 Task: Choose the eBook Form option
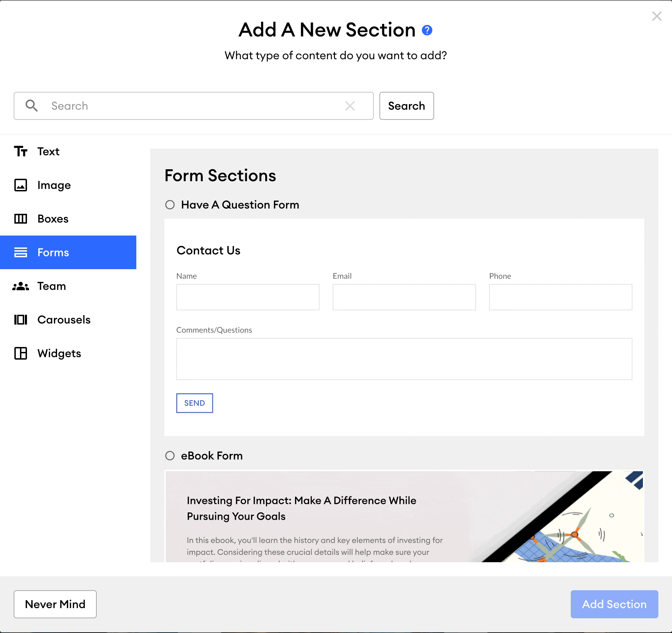pos(170,456)
